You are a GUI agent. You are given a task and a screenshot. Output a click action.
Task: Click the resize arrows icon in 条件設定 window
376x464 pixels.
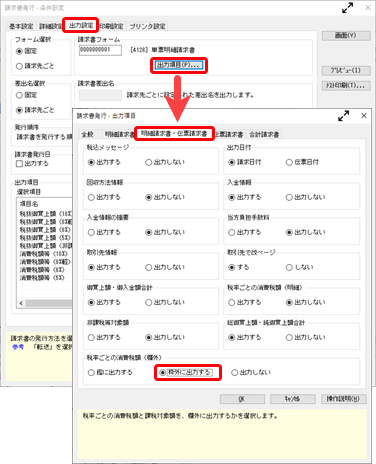[348, 8]
